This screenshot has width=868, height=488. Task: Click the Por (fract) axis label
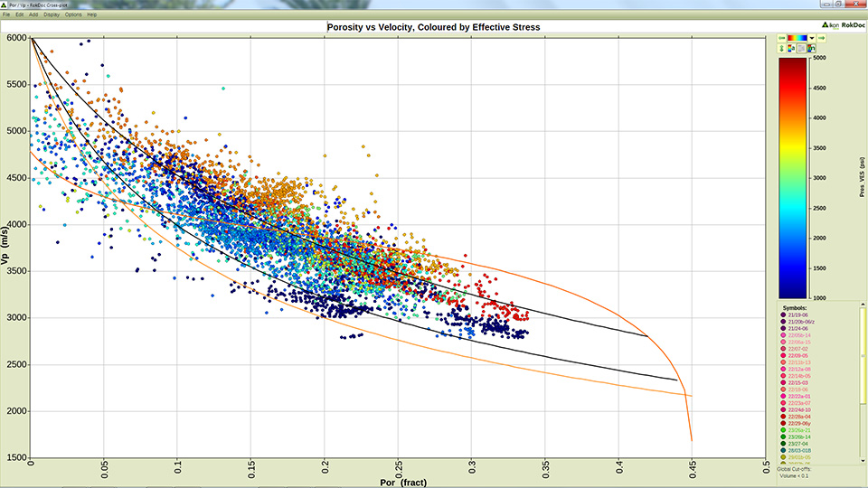point(403,483)
